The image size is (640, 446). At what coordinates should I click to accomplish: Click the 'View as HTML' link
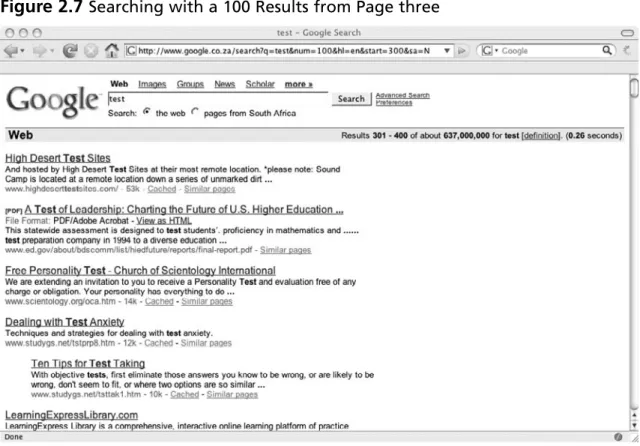164,221
